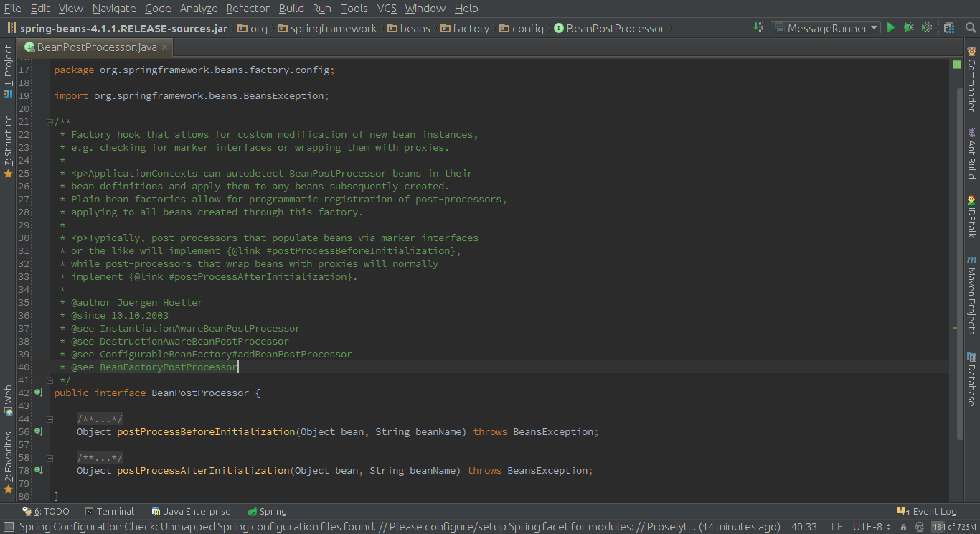Expand folded Javadoc at line 44

pos(50,419)
